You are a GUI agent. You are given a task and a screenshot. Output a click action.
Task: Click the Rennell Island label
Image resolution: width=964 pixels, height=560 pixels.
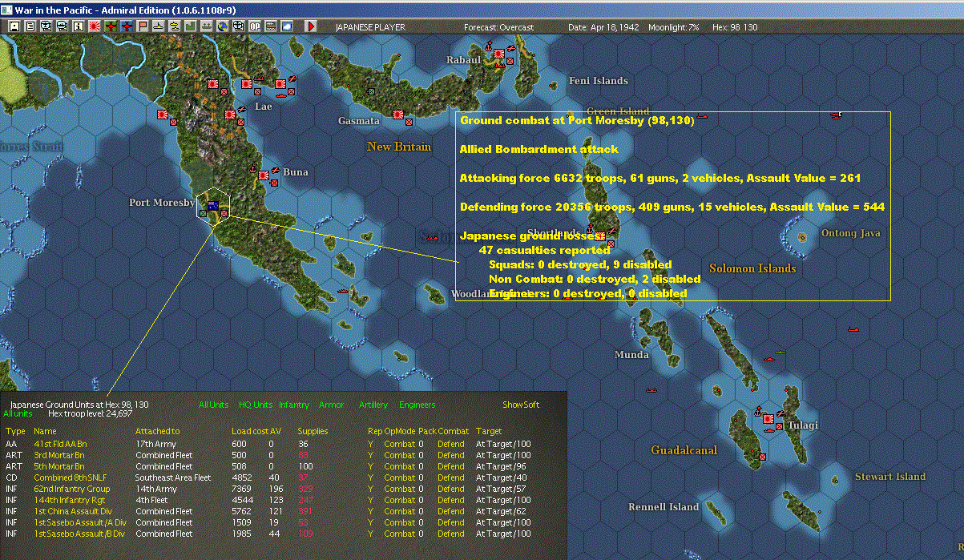[x=664, y=506]
